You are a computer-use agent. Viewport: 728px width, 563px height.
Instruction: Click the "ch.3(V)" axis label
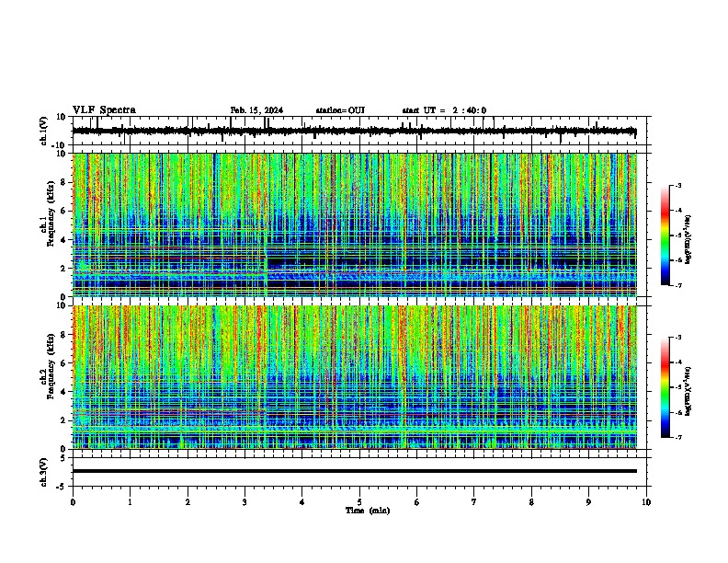pos(44,473)
